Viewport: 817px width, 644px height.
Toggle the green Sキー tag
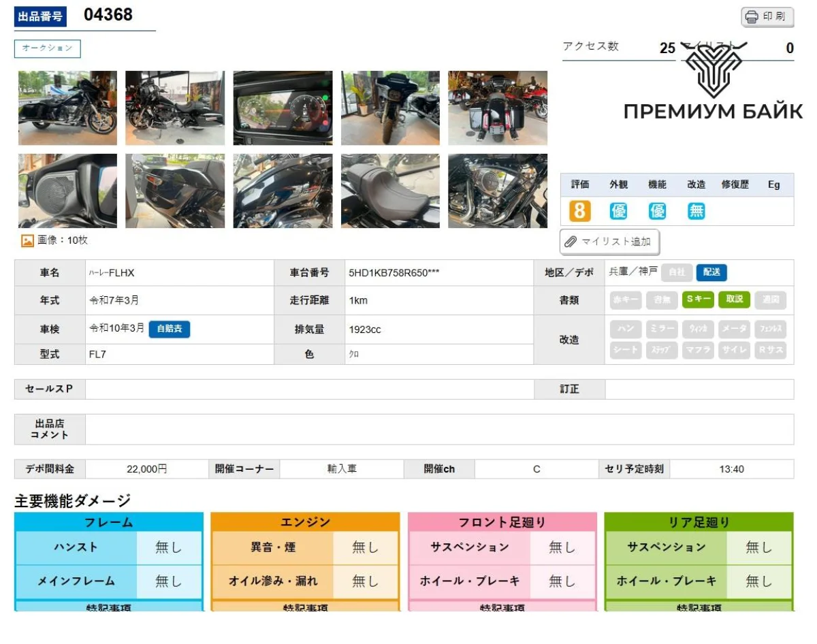(698, 300)
